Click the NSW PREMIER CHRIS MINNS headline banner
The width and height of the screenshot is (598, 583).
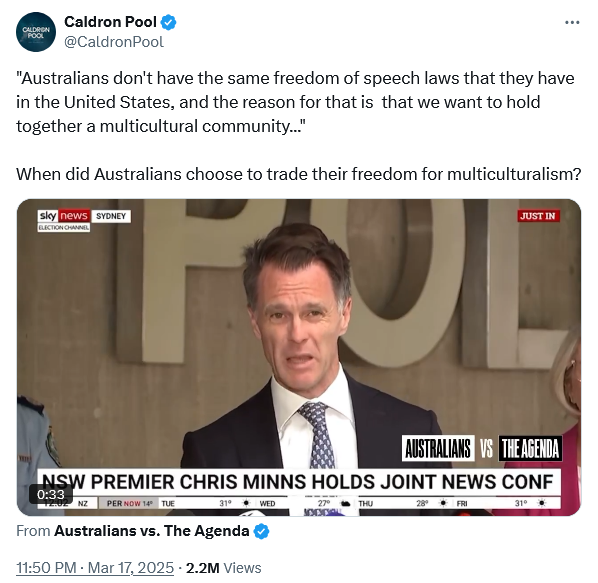tap(299, 482)
